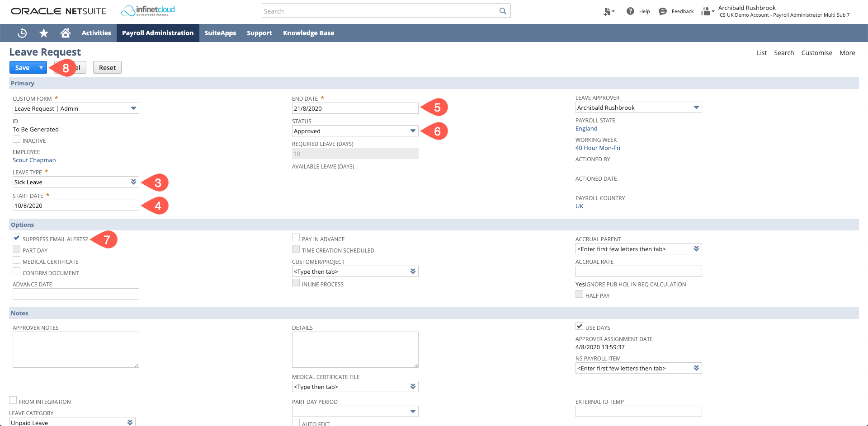Open the Payroll Administration menu
868x426 pixels.
point(158,33)
